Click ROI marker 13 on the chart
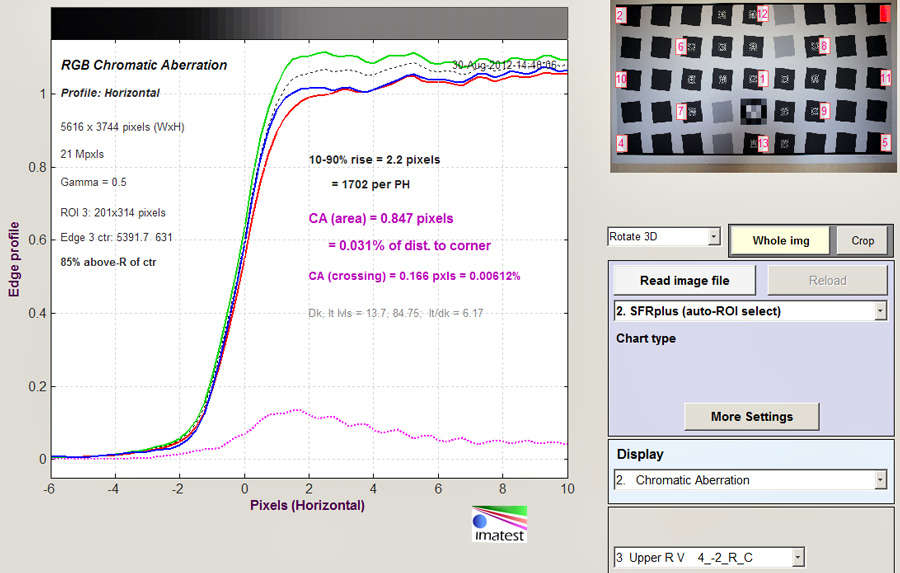The height and width of the screenshot is (573, 900). [x=763, y=144]
